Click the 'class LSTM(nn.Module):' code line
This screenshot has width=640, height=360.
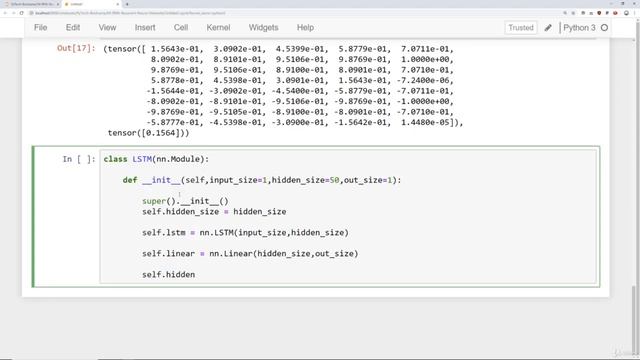pyautogui.click(x=156, y=159)
